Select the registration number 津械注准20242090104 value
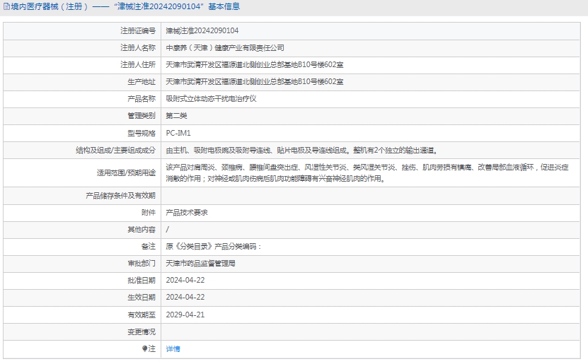Viewport: 588px width, 364px height. pyautogui.click(x=202, y=31)
